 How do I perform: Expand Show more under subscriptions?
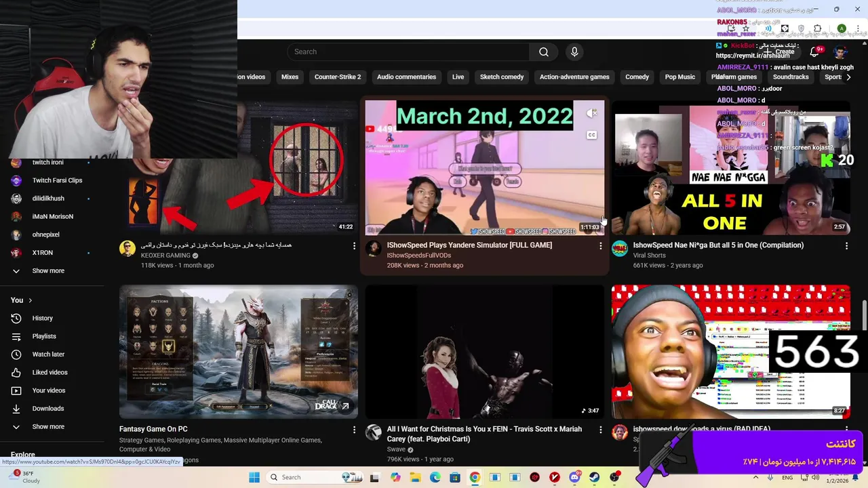(48, 271)
